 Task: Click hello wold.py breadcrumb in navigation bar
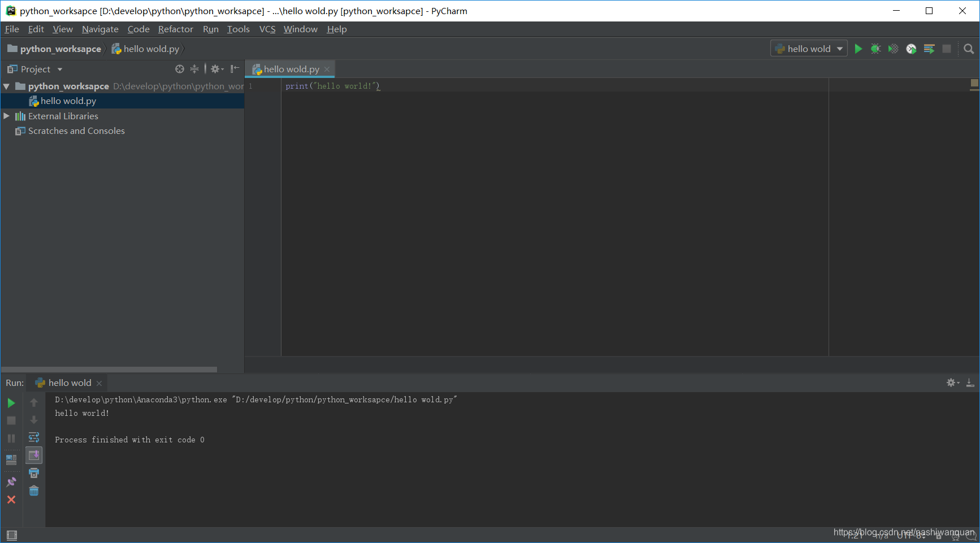click(x=145, y=49)
